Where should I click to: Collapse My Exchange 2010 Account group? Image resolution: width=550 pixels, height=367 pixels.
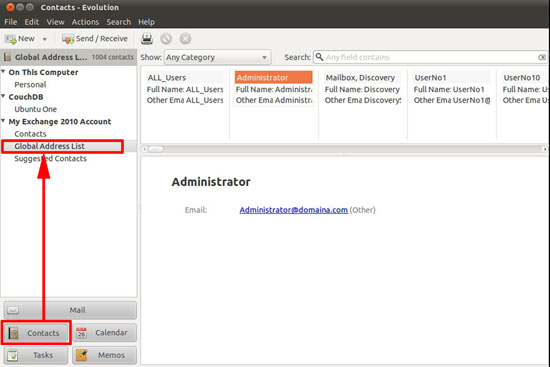pos(3,121)
